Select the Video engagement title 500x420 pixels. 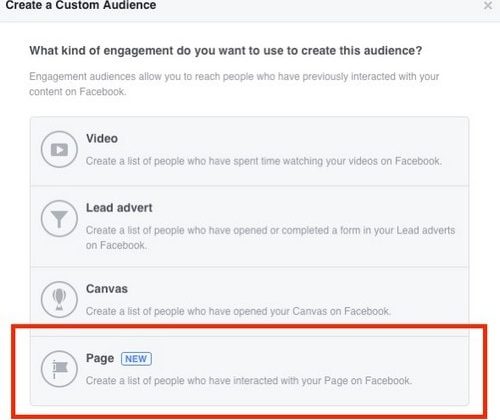pos(102,138)
